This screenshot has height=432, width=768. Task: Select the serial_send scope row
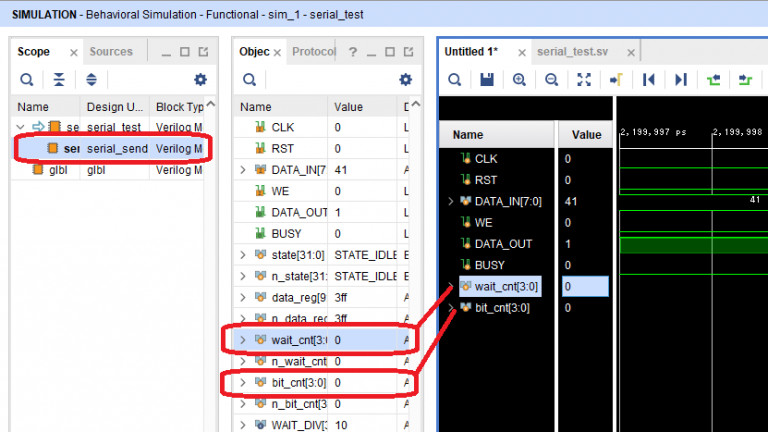point(110,148)
